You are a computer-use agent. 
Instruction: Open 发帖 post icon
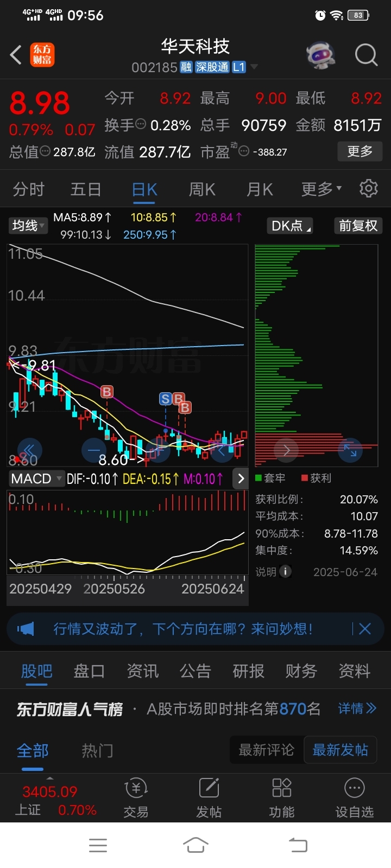pyautogui.click(x=209, y=798)
